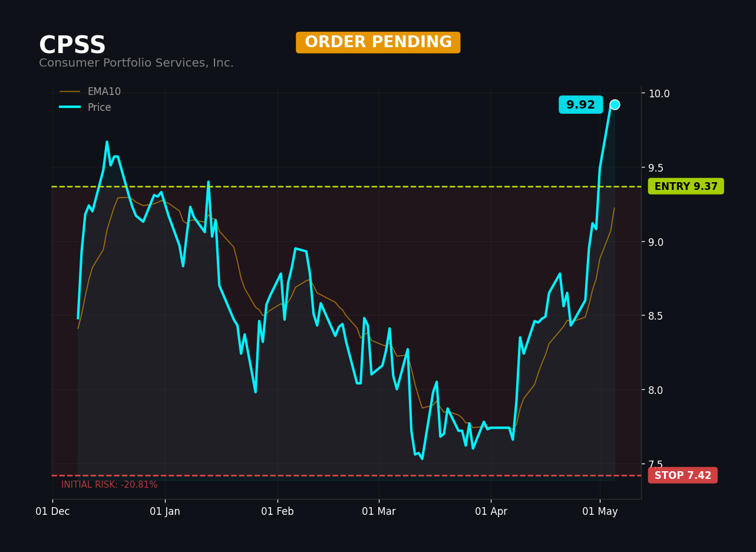Click the 7.5 price axis value
Image resolution: width=756 pixels, height=552 pixels.
(656, 464)
